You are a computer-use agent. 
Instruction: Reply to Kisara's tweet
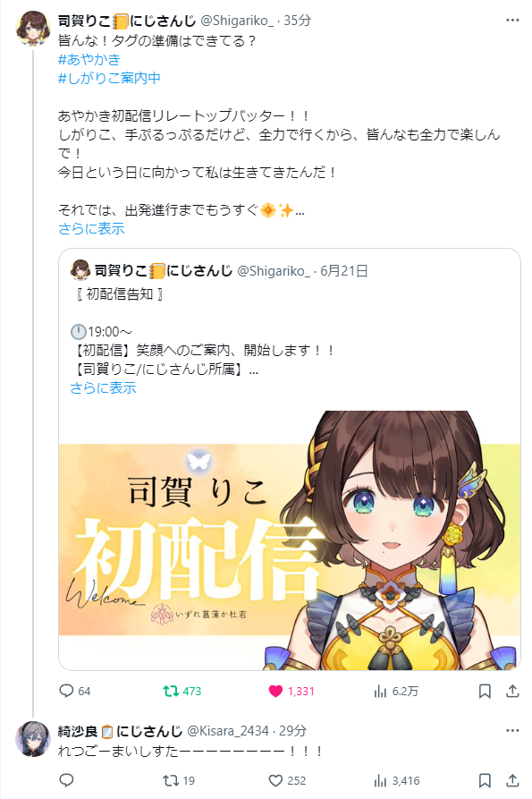click(x=67, y=780)
